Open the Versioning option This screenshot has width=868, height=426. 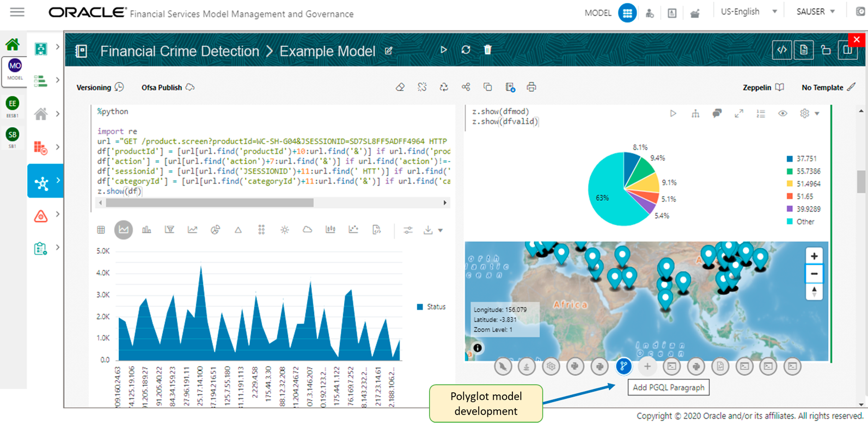tap(100, 87)
